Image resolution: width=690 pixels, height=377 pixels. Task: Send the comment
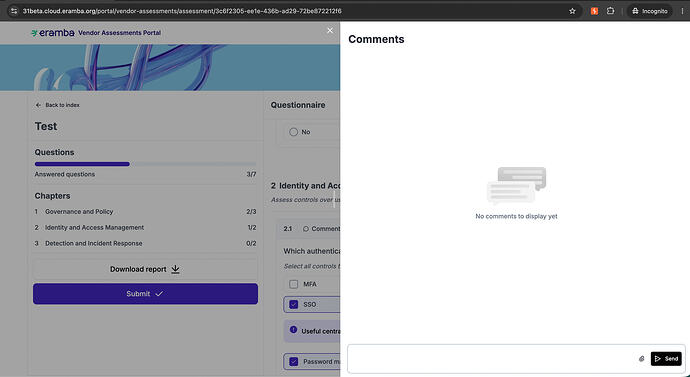tap(666, 359)
